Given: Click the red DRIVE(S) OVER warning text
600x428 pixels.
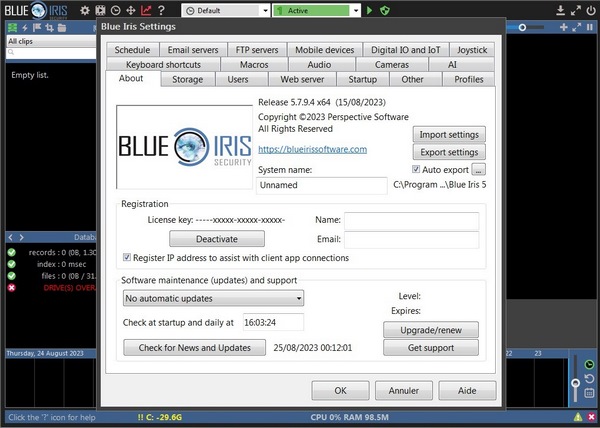Looking at the screenshot, I should point(70,288).
